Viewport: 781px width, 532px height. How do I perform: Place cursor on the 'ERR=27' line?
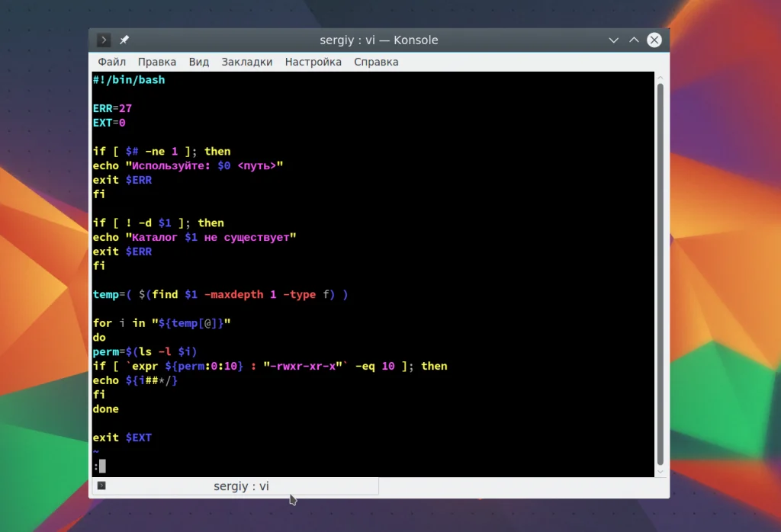point(112,108)
